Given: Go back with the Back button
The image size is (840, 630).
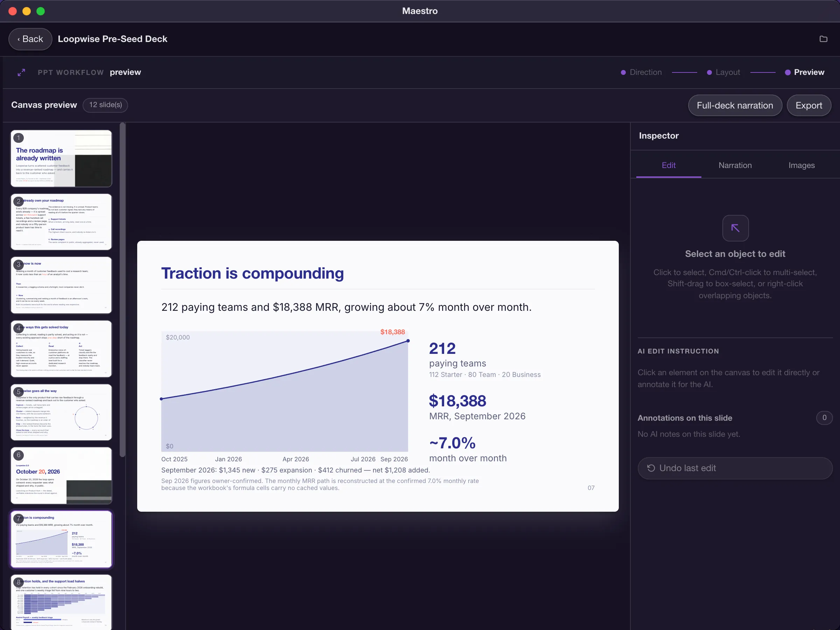Looking at the screenshot, I should (x=30, y=39).
